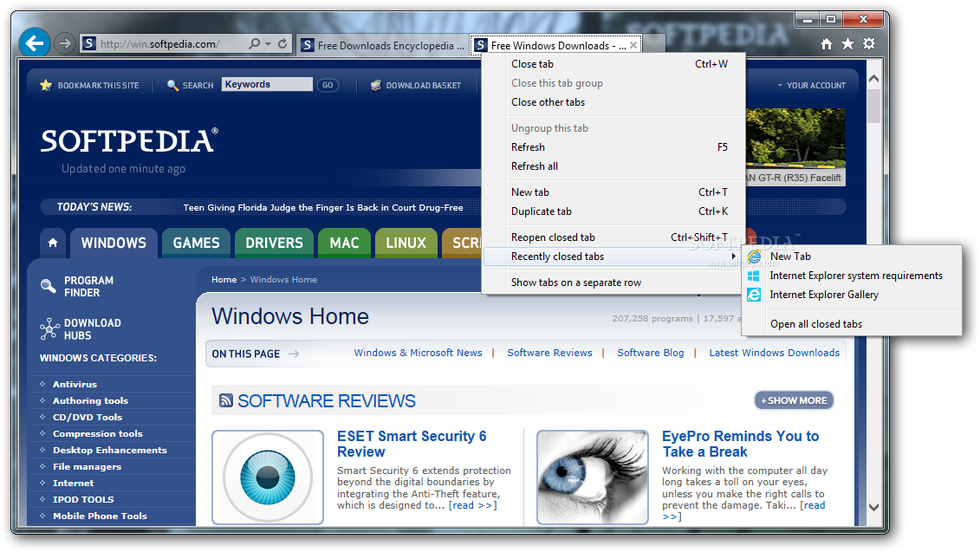Select the GAMES category tab
Image resolution: width=980 pixels, height=552 pixels.
[196, 243]
